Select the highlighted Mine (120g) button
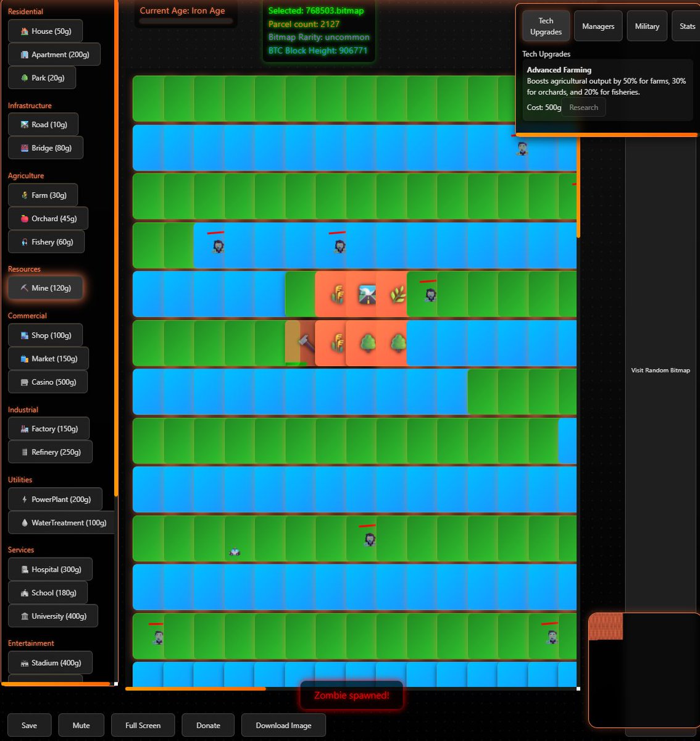Image resolution: width=700 pixels, height=741 pixels. pos(45,288)
